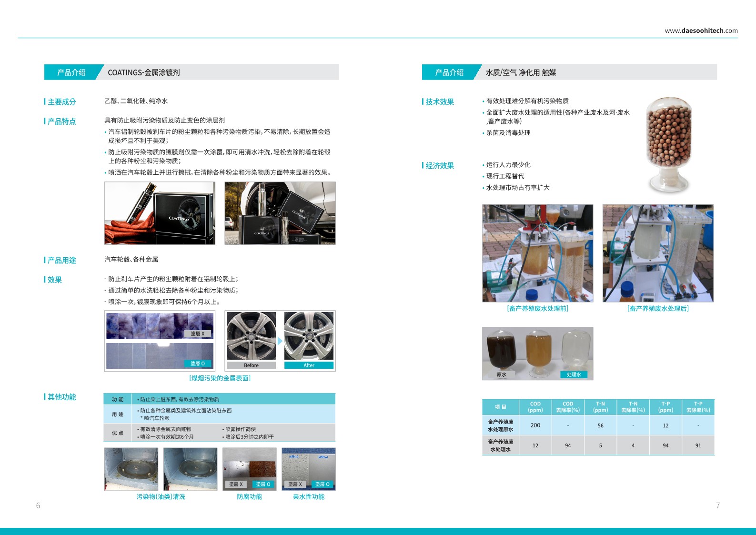Select the text 汽车轮毂、各种金属

click(x=131, y=259)
